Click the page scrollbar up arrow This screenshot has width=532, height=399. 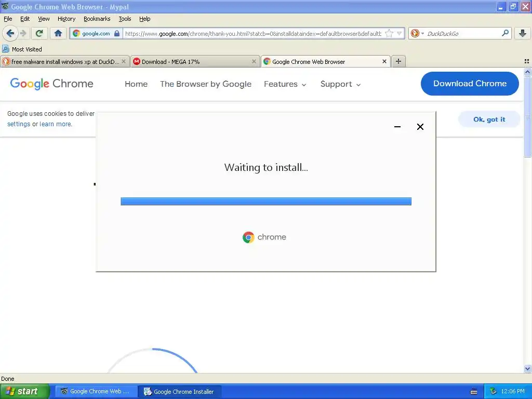pyautogui.click(x=527, y=72)
